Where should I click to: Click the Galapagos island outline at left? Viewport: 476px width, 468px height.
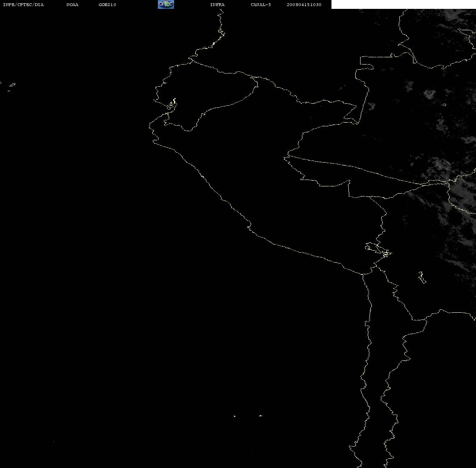coord(12,86)
